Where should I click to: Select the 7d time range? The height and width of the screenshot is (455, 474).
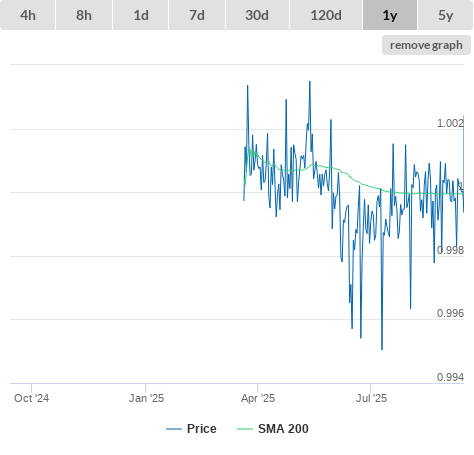(x=197, y=15)
